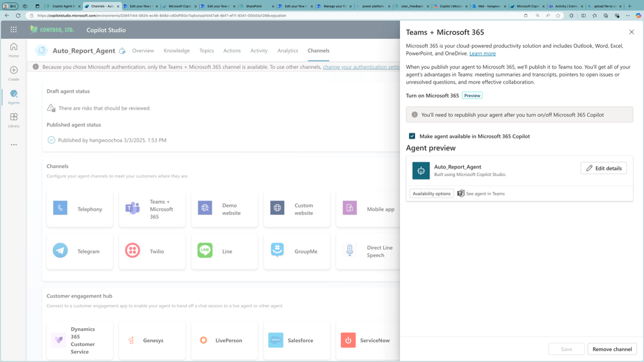Open Availability options

[x=431, y=194]
